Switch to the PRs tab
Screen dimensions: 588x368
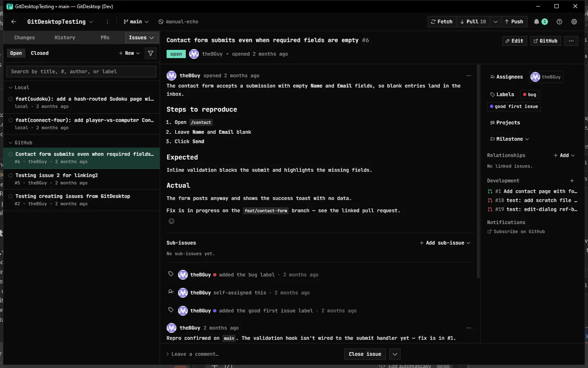point(105,38)
